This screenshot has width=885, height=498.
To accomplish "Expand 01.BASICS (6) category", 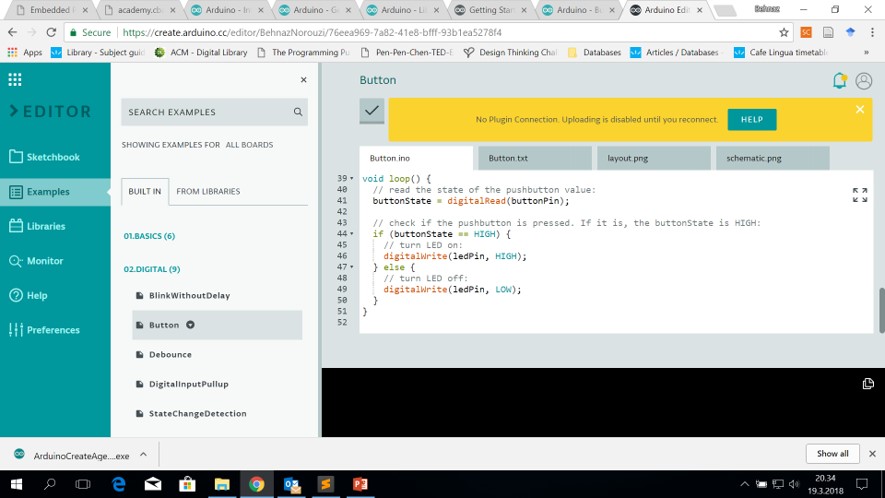I will [x=149, y=236].
